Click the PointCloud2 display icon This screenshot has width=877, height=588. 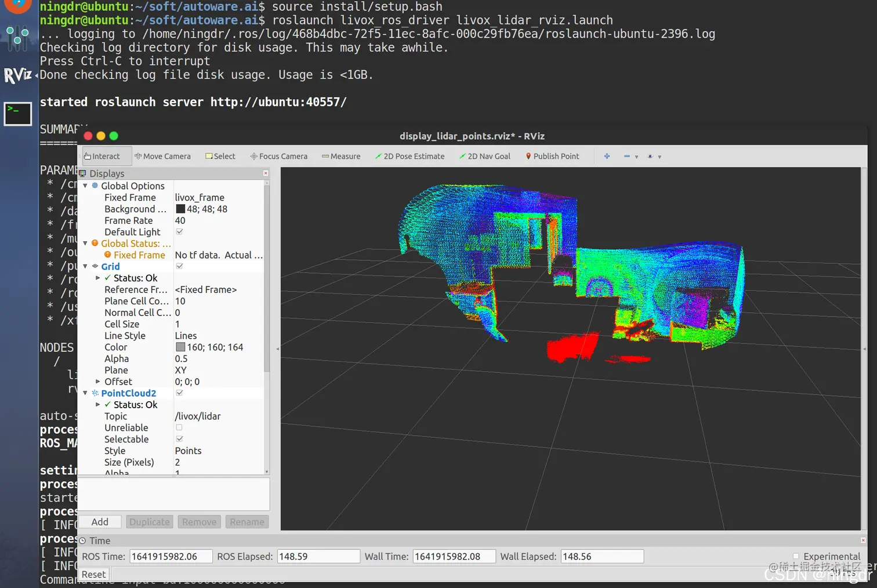(95, 393)
